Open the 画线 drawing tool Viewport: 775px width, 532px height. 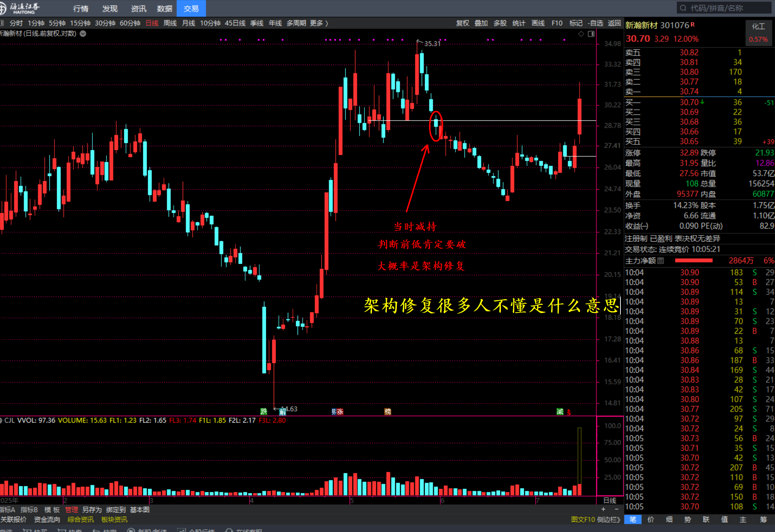pos(538,23)
